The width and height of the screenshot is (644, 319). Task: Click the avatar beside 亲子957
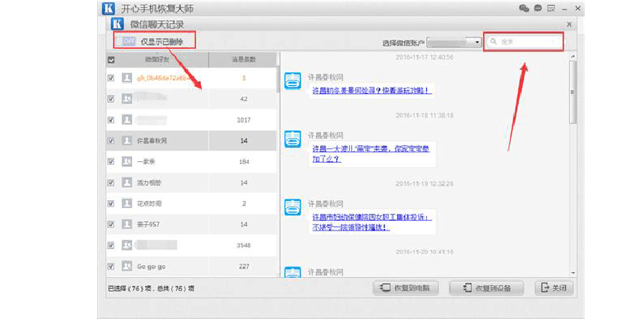[126, 224]
